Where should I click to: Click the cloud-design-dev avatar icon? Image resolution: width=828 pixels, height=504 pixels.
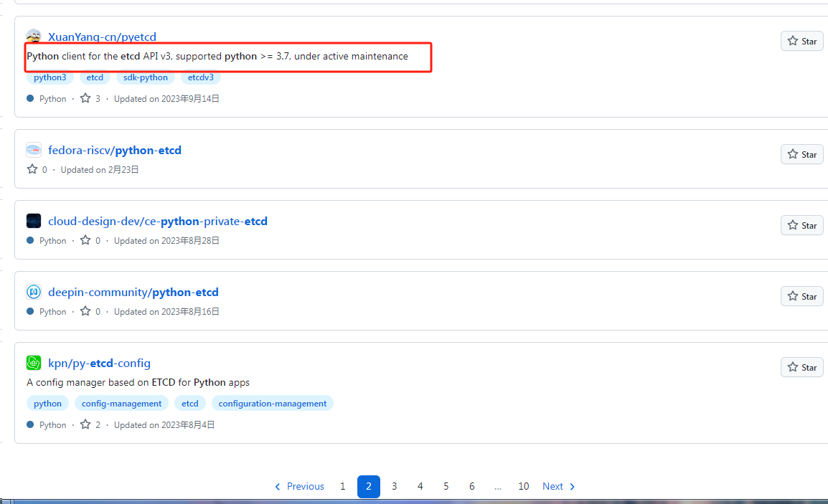tap(34, 222)
